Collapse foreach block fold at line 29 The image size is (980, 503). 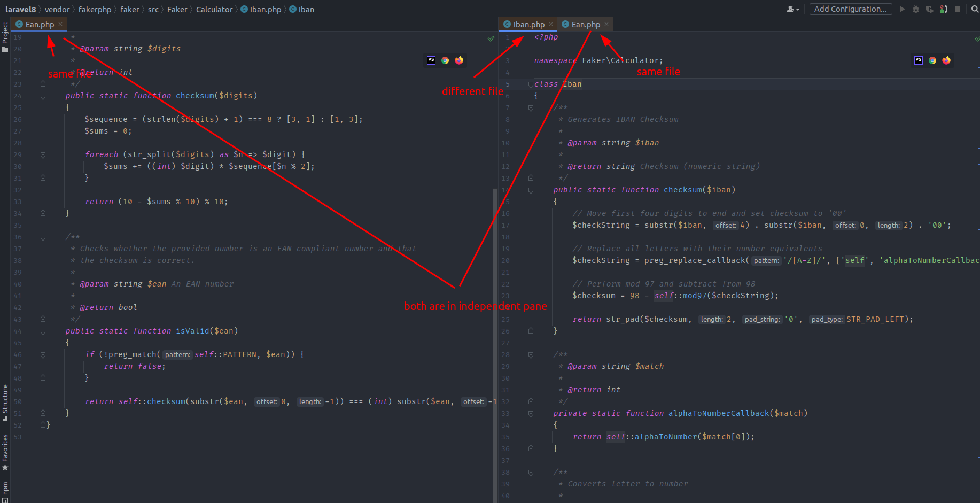43,154
